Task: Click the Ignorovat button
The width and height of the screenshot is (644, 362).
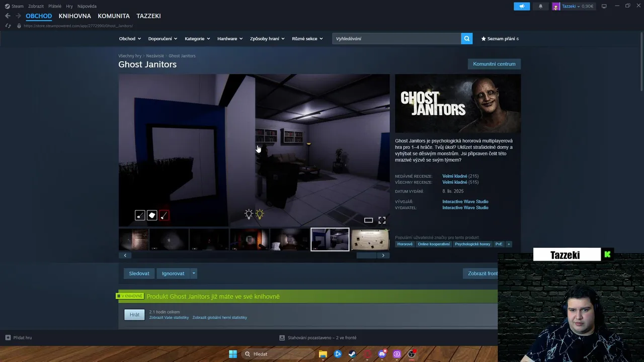Action: pos(173,274)
